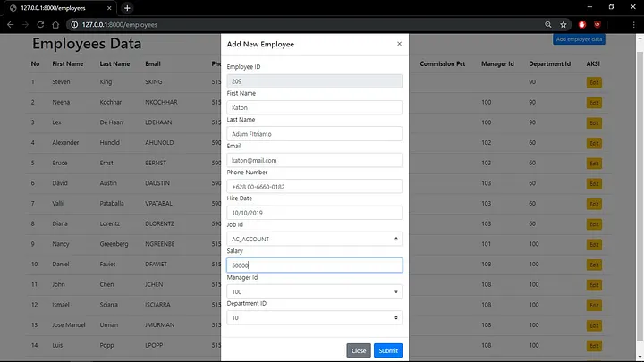644x362 pixels.
Task: Click the red shield extension icon
Action: pyautogui.click(x=597, y=25)
